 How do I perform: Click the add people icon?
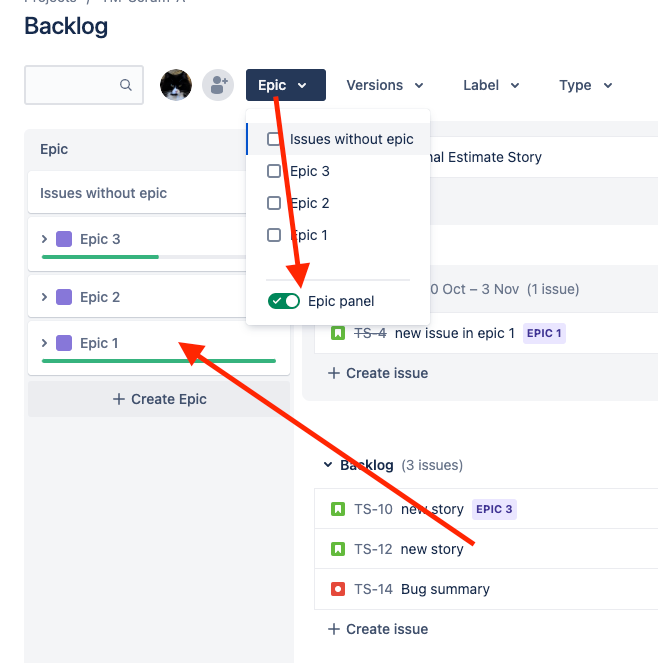tap(218, 85)
